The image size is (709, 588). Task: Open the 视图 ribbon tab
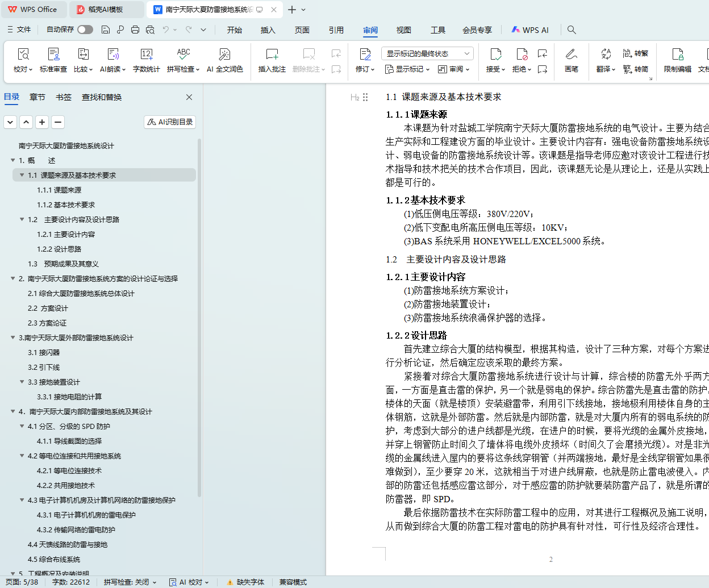pyautogui.click(x=403, y=30)
